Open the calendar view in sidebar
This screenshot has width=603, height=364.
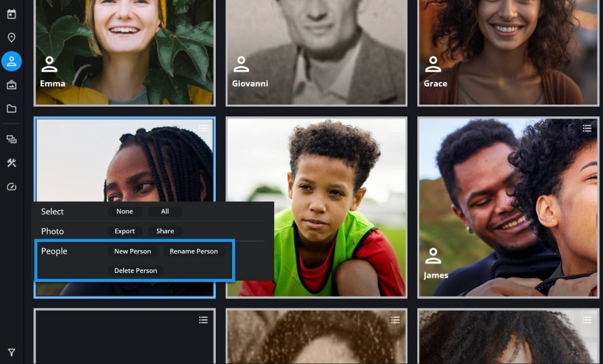click(11, 14)
